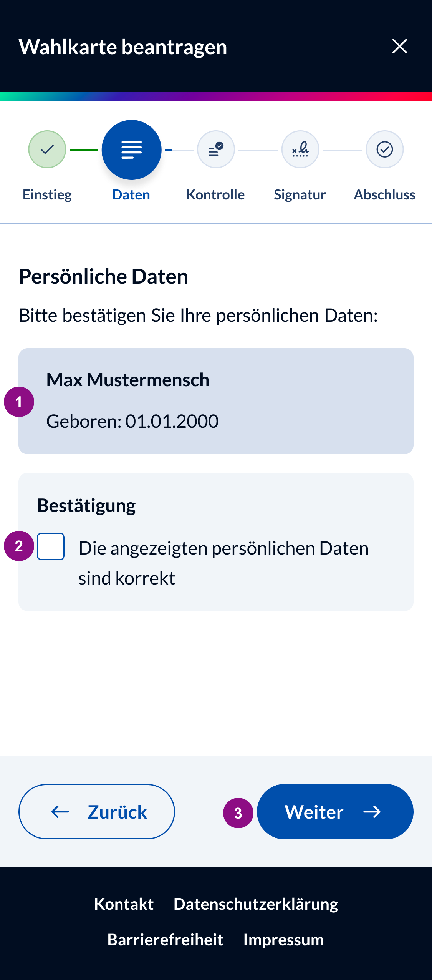
Task: Open the Impressum footer link
Action: coord(283,940)
